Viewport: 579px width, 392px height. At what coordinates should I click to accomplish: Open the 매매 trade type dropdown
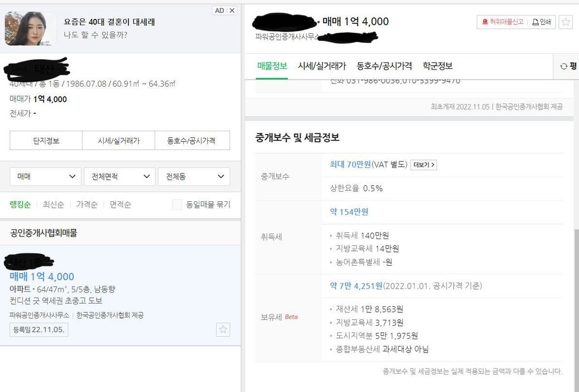coord(45,176)
